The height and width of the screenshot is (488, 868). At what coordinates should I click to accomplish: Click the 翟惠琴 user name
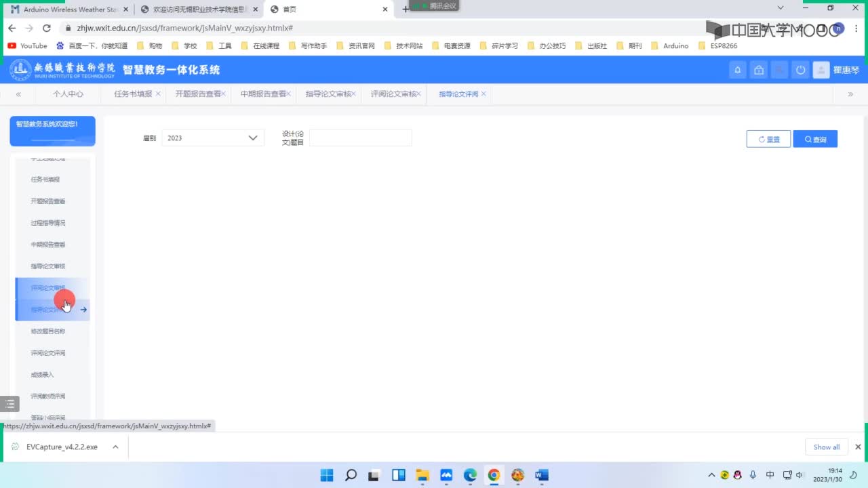846,70
